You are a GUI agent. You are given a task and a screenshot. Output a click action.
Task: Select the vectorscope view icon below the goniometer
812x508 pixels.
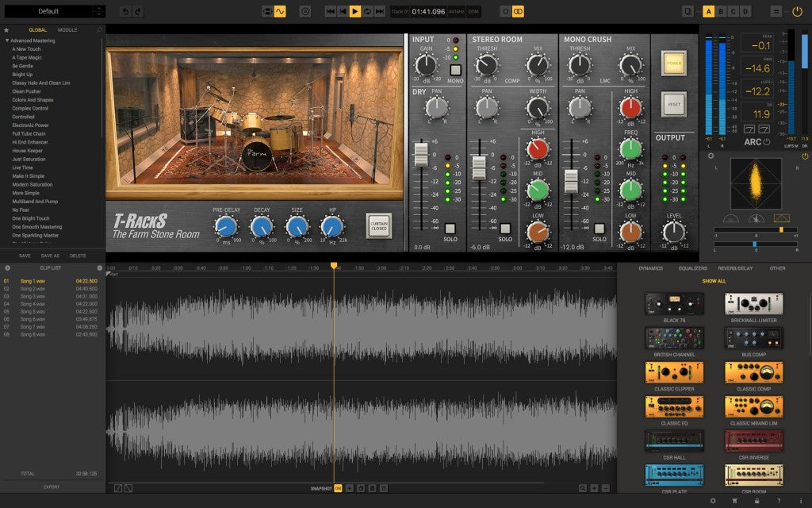782,218
